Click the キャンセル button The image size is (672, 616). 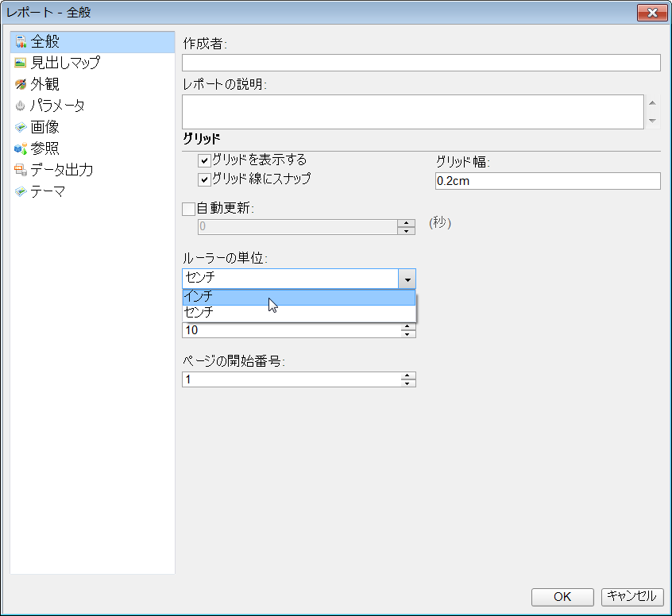(633, 597)
